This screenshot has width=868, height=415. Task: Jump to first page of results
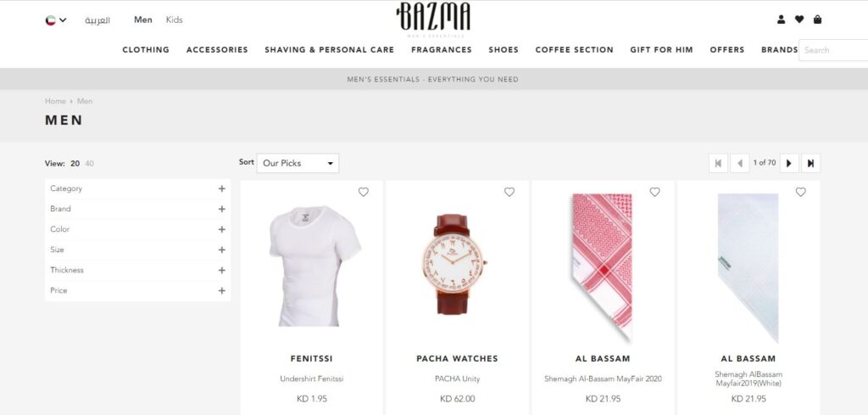click(718, 163)
